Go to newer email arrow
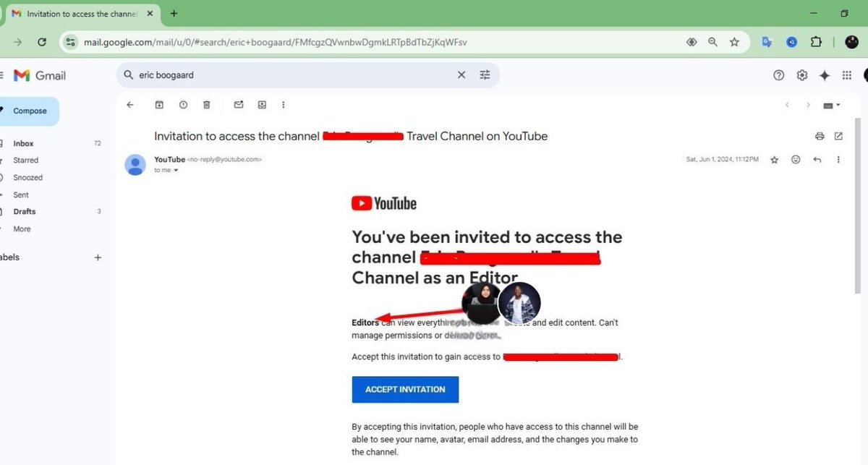 coord(787,105)
